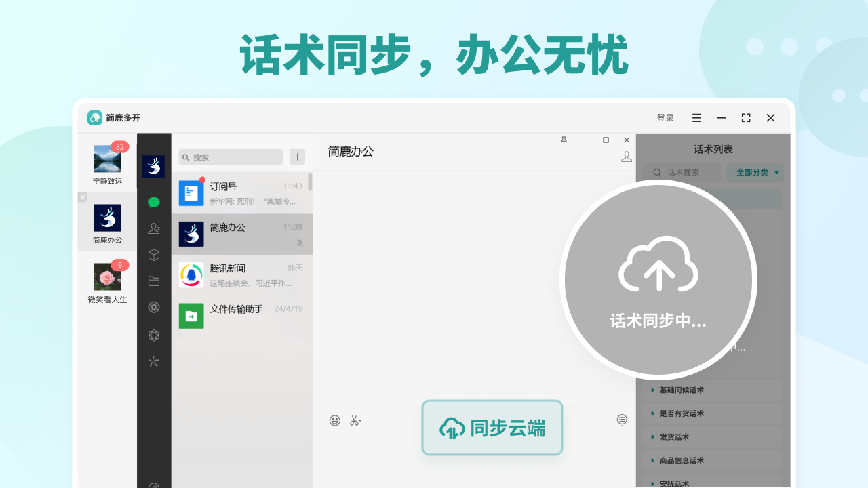Open the chat messages panel icon
This screenshot has width=868, height=488.
click(154, 202)
